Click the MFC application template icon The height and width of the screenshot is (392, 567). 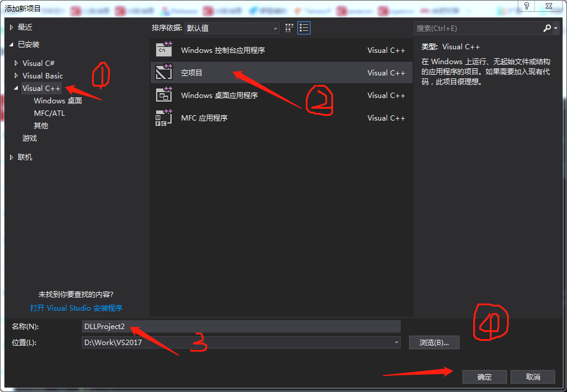(164, 118)
